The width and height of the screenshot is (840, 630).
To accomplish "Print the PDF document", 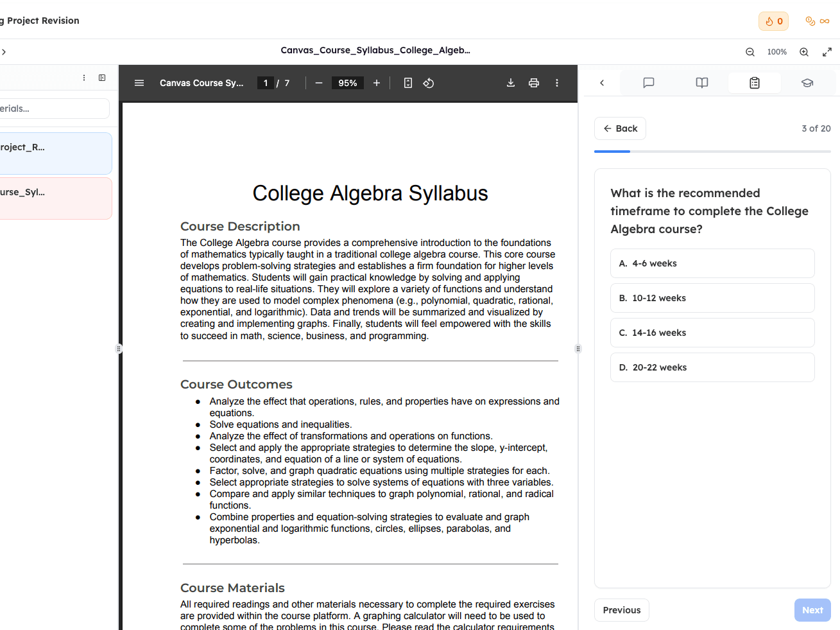I will 534,83.
